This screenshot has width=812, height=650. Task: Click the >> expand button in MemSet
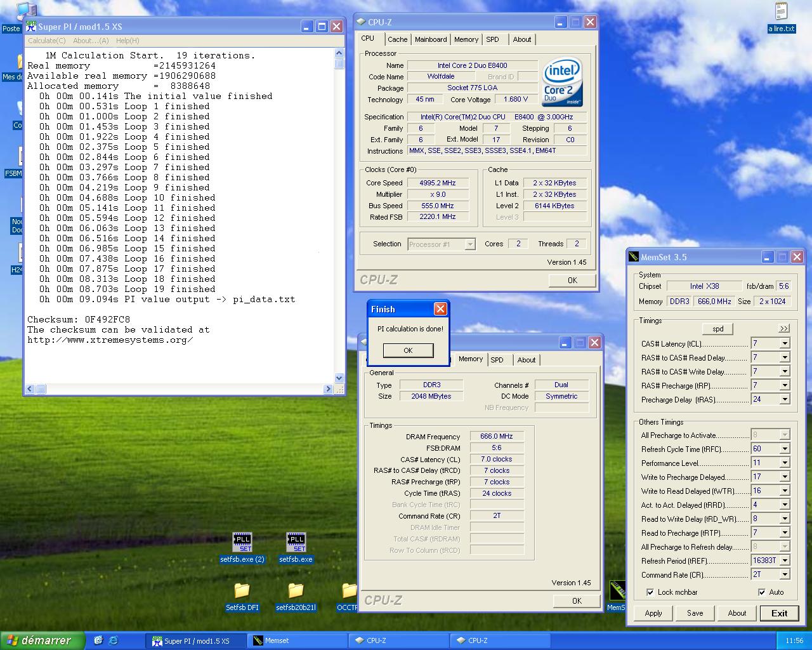(784, 329)
